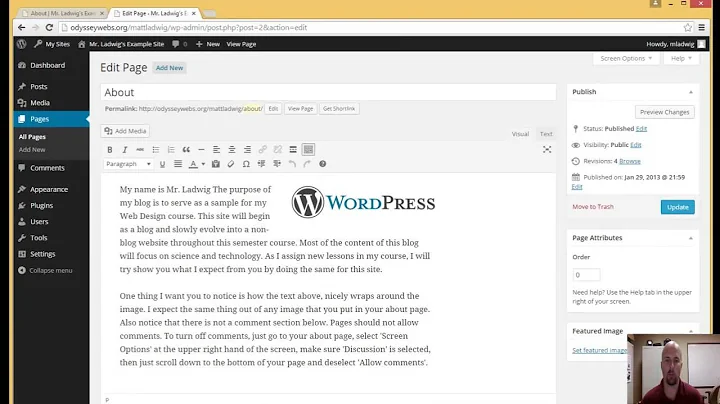Collapse the Publish box
Image resolution: width=720 pixels, height=404 pixels.
(691, 92)
